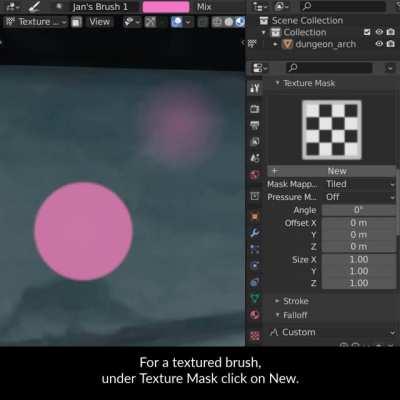Screen dimensions: 400x400
Task: Open the Texture paint mode dropdown
Action: pos(36,22)
